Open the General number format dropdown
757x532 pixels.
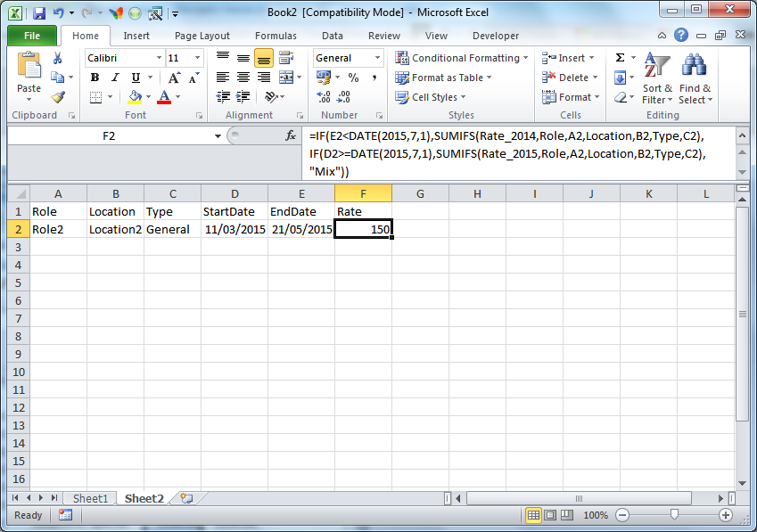(x=377, y=58)
